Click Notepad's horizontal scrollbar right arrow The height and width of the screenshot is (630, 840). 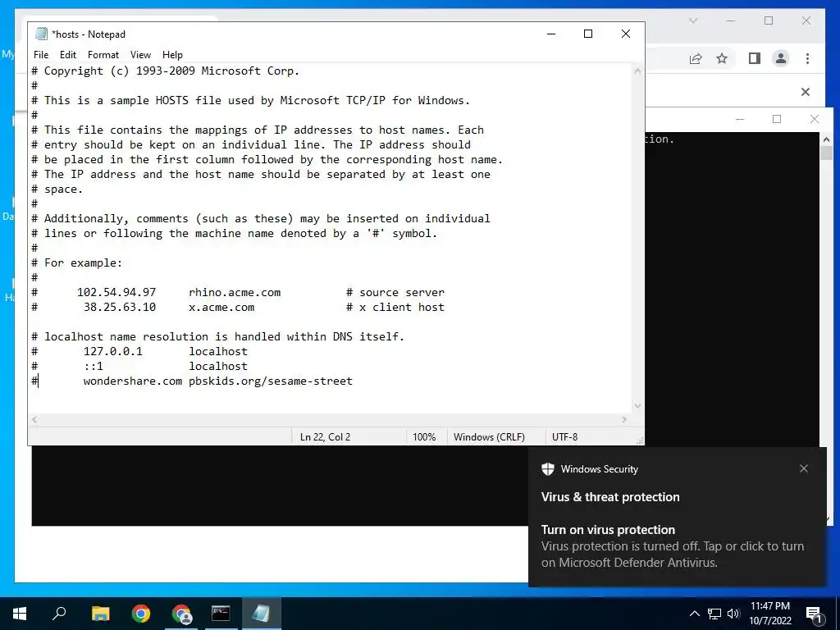click(x=624, y=419)
